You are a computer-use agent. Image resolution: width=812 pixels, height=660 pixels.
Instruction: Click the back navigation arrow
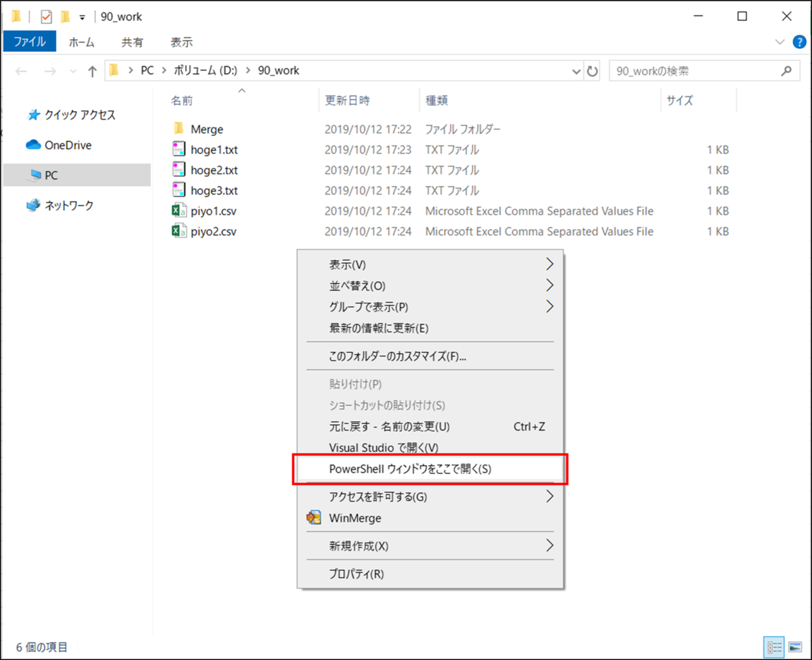(x=21, y=71)
